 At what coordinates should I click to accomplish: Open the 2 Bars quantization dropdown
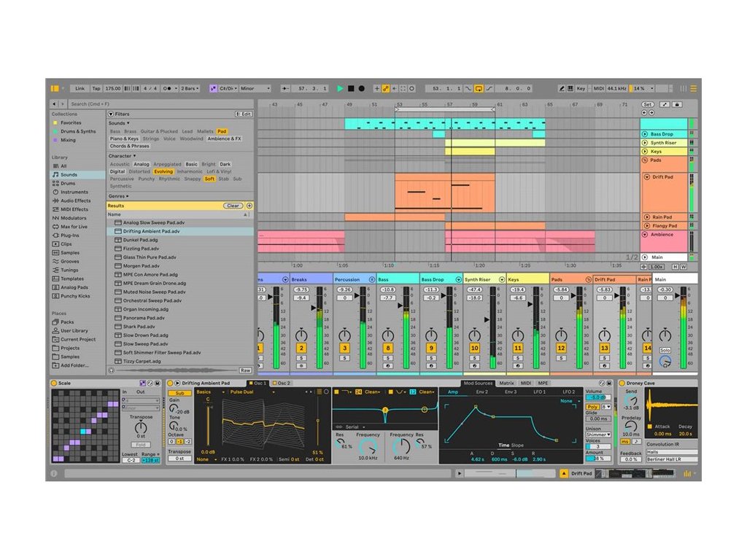[191, 88]
